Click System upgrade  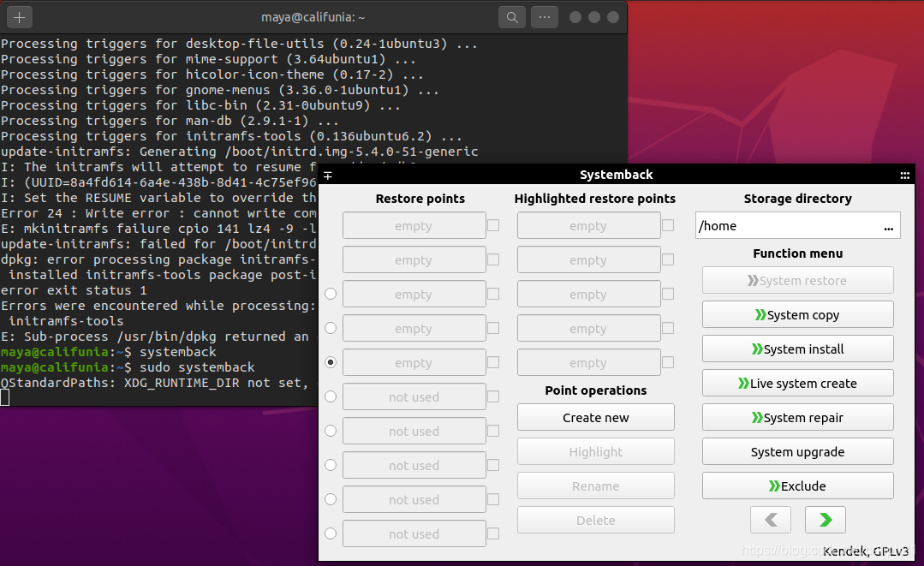[x=798, y=451]
